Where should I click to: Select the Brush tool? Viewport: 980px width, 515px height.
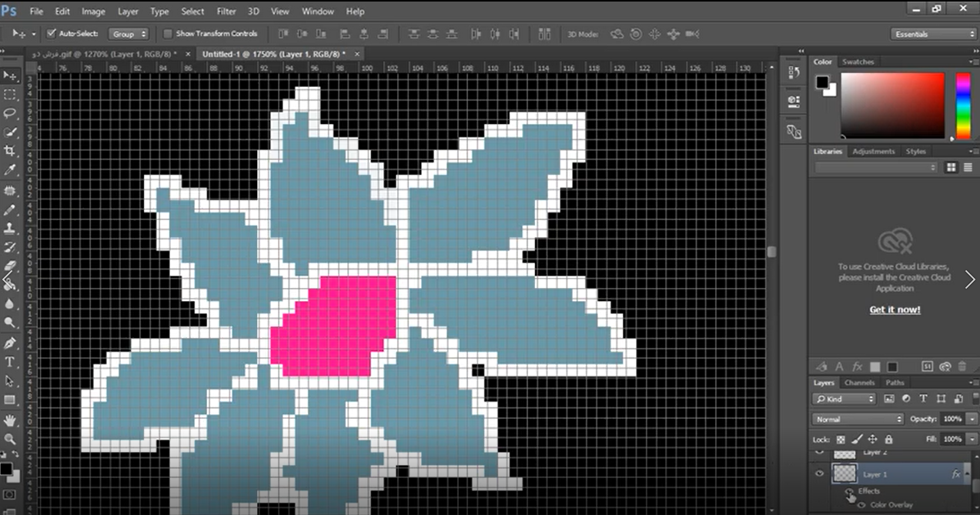click(x=10, y=209)
